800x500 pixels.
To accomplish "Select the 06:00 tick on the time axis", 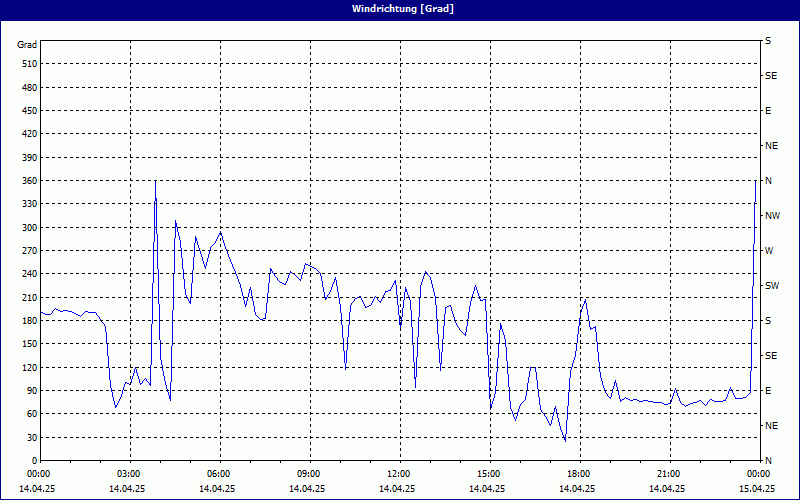I will (220, 474).
